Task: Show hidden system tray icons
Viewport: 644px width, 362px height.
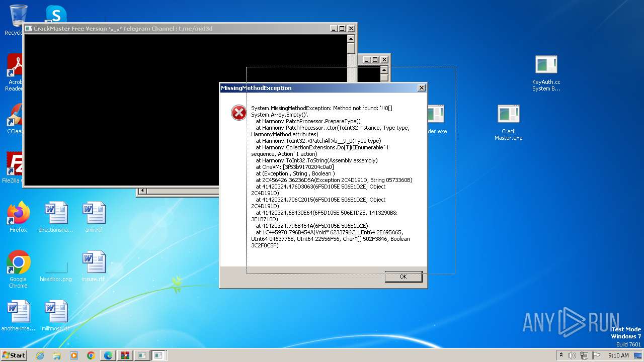Action: point(561,355)
